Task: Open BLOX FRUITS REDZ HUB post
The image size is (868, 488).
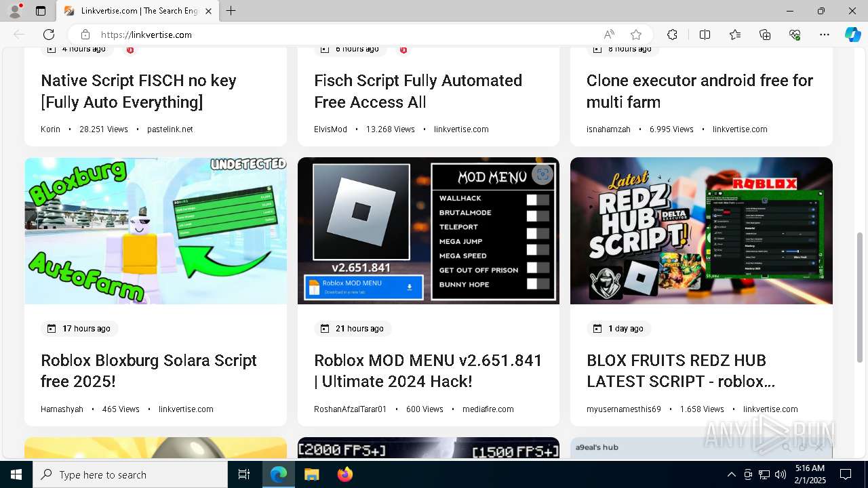Action: pyautogui.click(x=681, y=371)
